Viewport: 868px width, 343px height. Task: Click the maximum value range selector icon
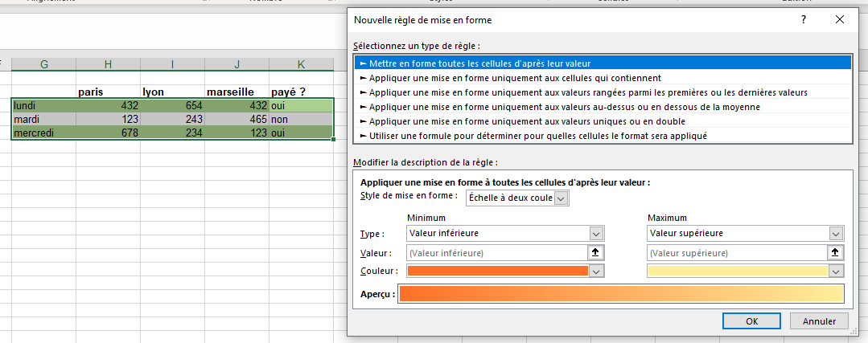(x=837, y=252)
